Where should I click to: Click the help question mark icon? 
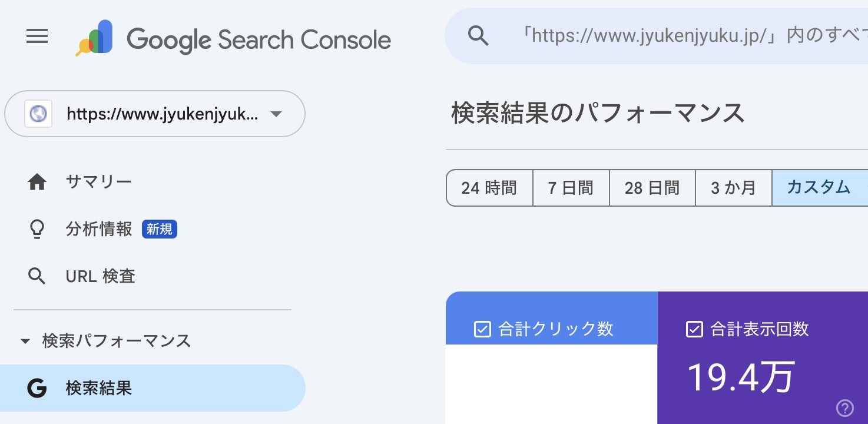pyautogui.click(x=844, y=408)
